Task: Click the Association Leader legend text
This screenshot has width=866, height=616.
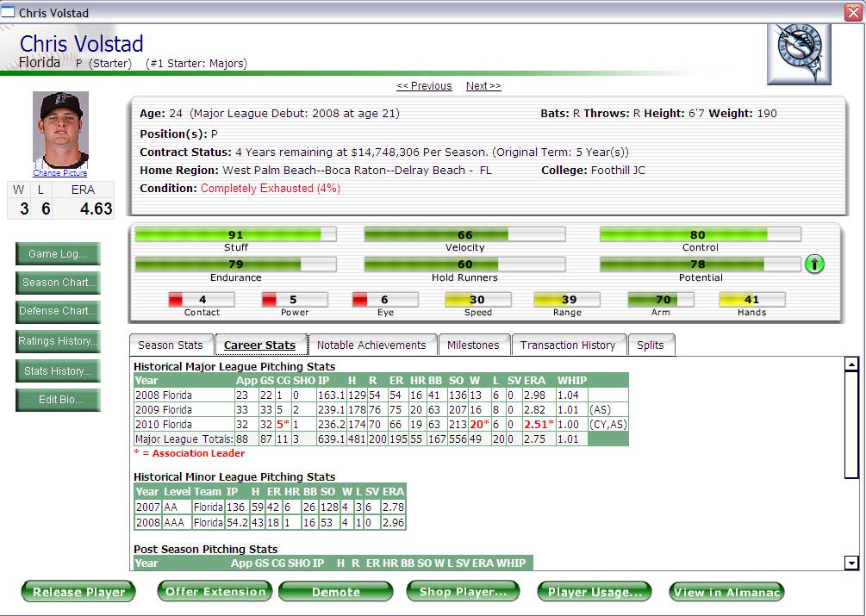Action: coord(189,453)
